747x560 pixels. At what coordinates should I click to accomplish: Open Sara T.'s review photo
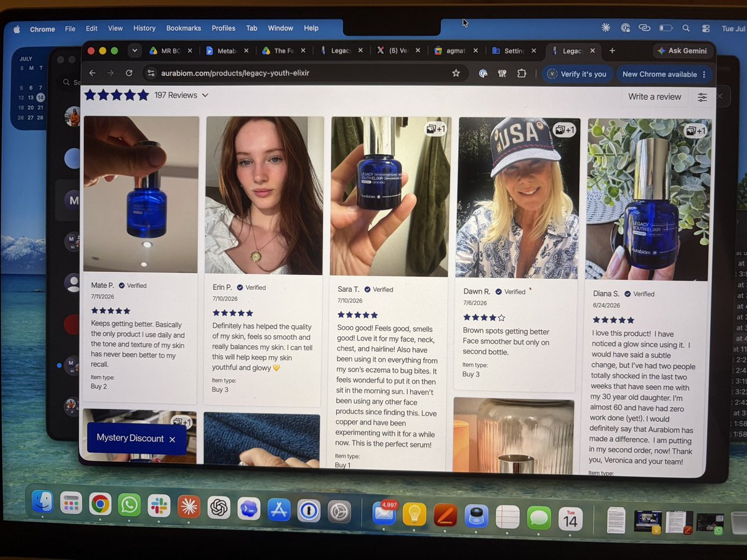click(391, 197)
